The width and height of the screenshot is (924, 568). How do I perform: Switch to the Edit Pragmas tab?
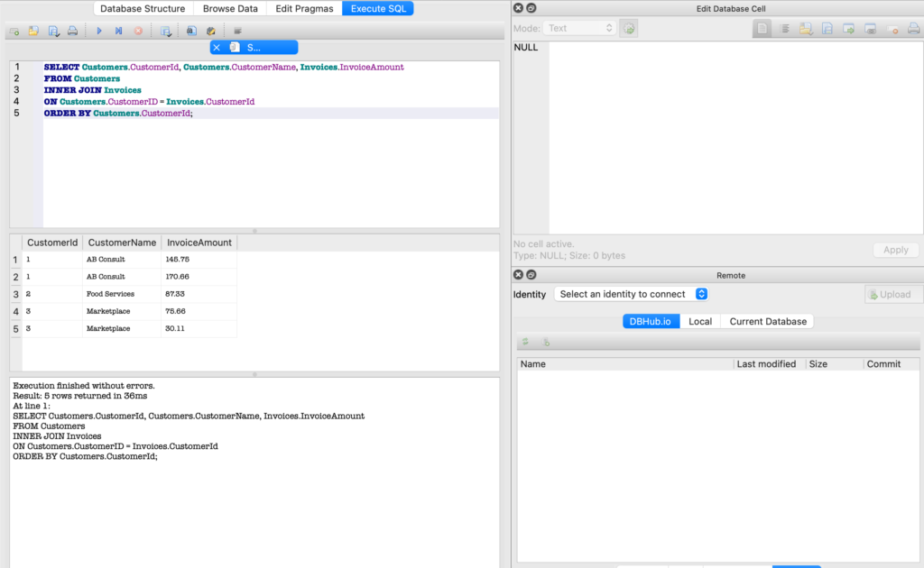tap(304, 8)
